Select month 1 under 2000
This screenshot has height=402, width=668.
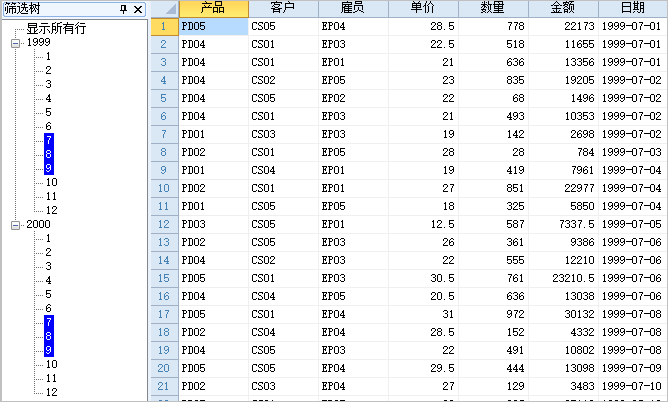point(49,239)
